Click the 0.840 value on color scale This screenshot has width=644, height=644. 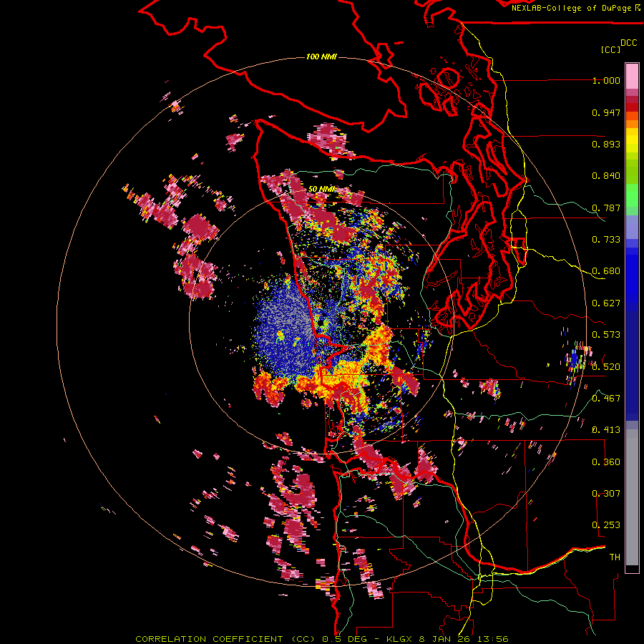[606, 176]
